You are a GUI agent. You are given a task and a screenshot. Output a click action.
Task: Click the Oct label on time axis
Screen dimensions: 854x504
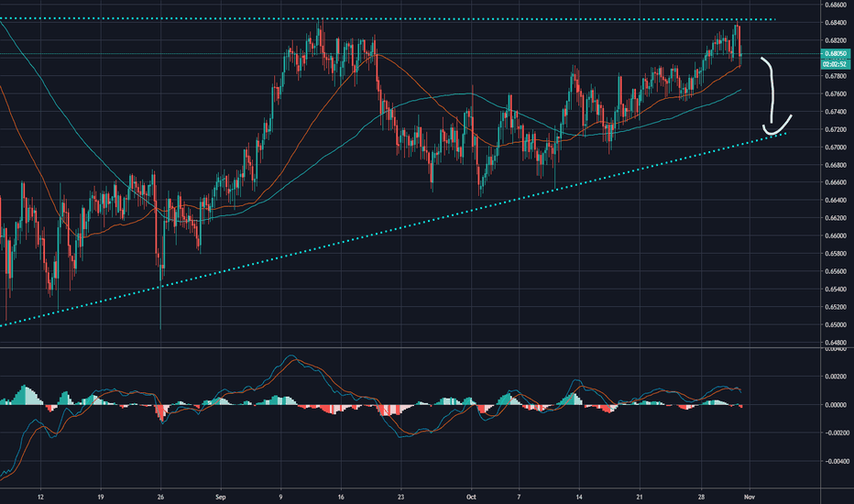tap(471, 497)
